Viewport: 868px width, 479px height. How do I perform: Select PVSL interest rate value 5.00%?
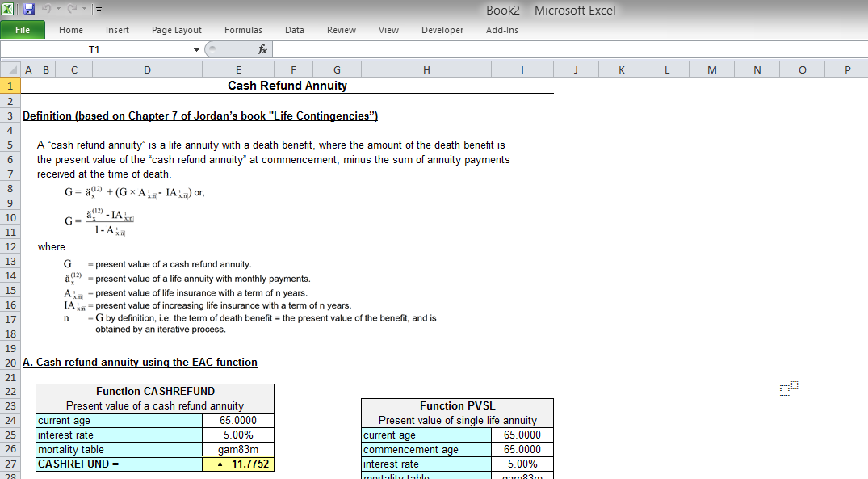click(x=522, y=464)
